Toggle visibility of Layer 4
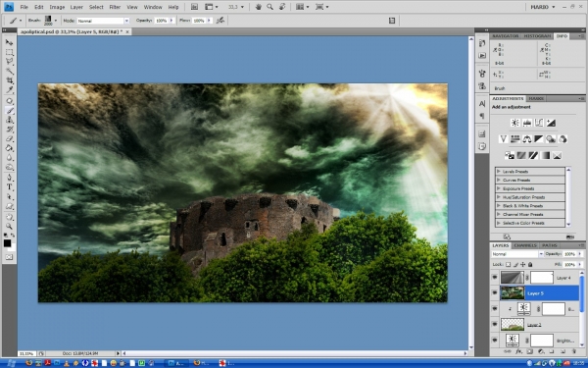588x368 pixels. tap(495, 278)
